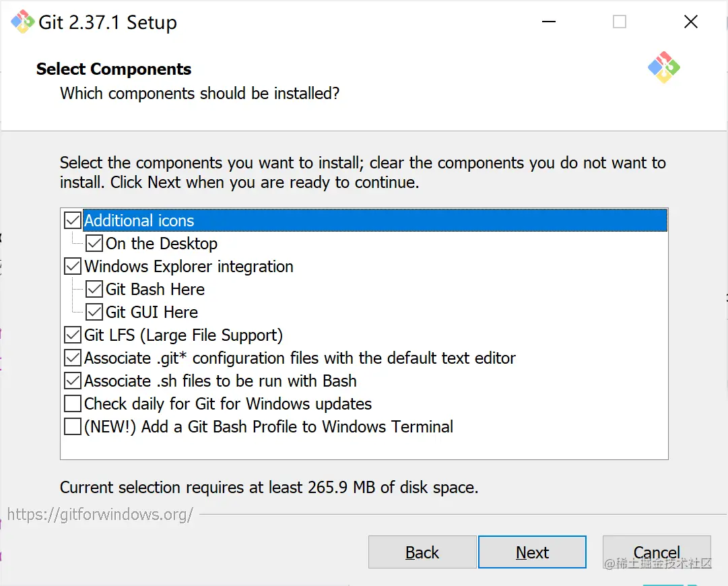The width and height of the screenshot is (728, 586).
Task: Maximize the Git Setup window
Action: pos(620,22)
